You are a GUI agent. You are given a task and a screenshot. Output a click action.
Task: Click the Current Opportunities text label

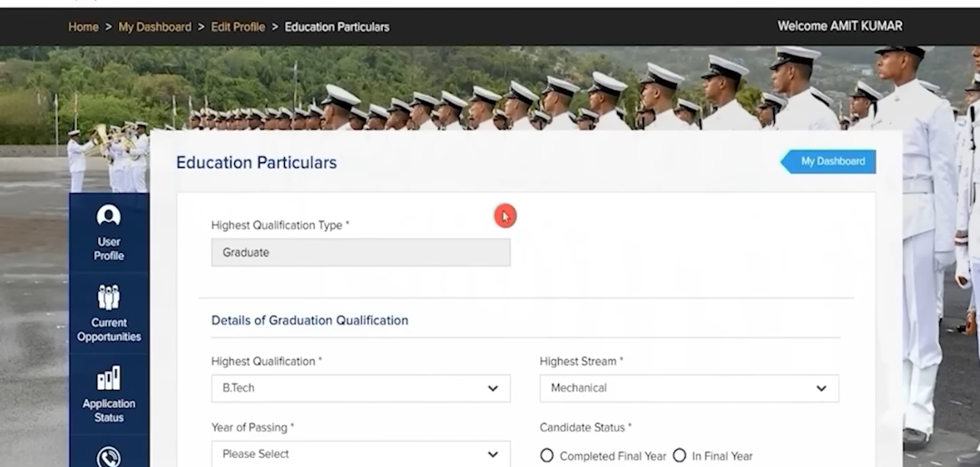tap(109, 330)
